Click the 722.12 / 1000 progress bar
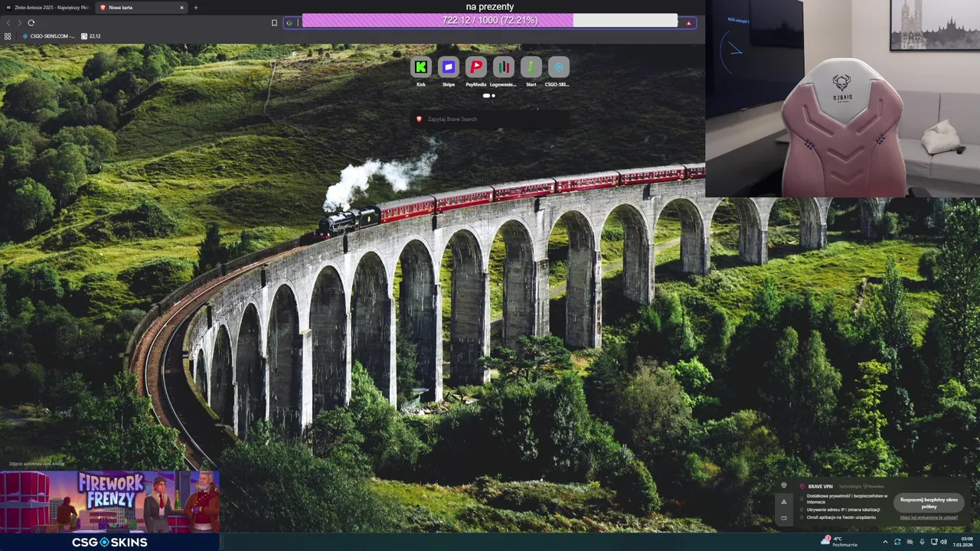The height and width of the screenshot is (551, 980). 490,21
